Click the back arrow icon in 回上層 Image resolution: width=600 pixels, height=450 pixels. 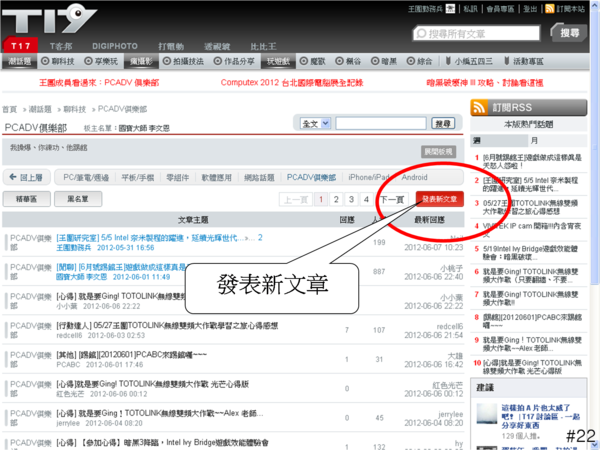pos(13,177)
